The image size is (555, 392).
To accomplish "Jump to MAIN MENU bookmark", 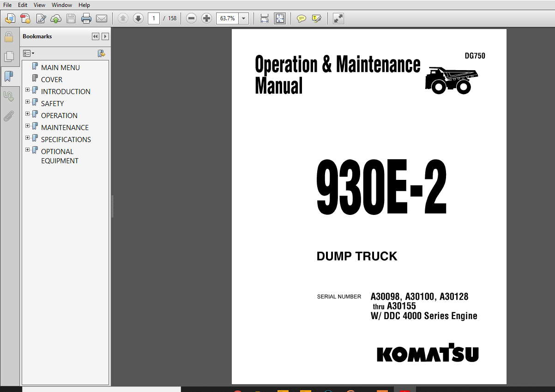I will coord(60,67).
